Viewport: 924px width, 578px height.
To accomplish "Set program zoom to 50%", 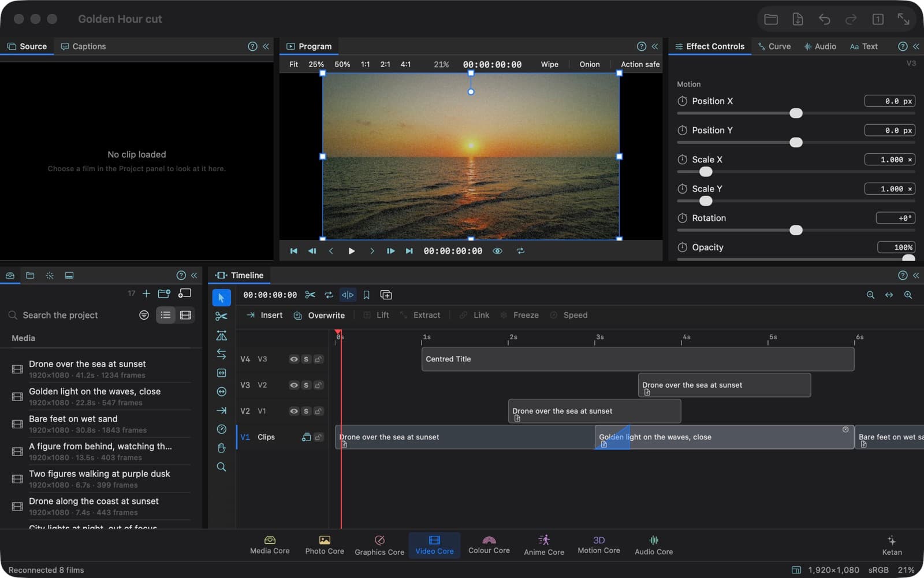I will coord(342,64).
